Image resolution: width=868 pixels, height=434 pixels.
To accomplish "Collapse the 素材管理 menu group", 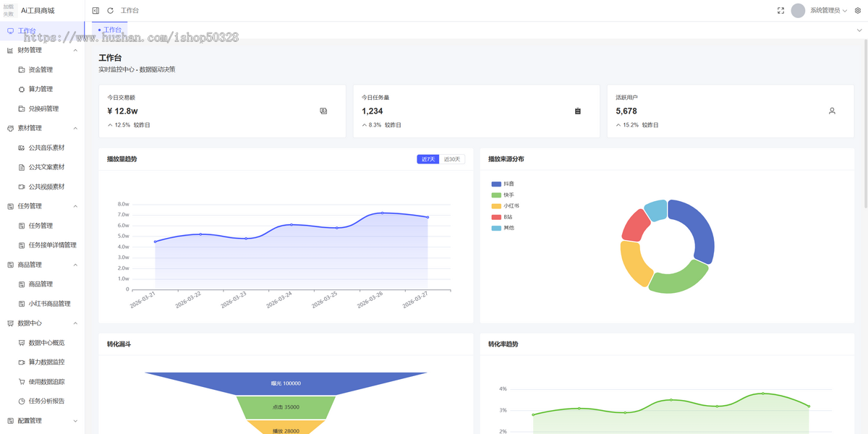I will 42,128.
